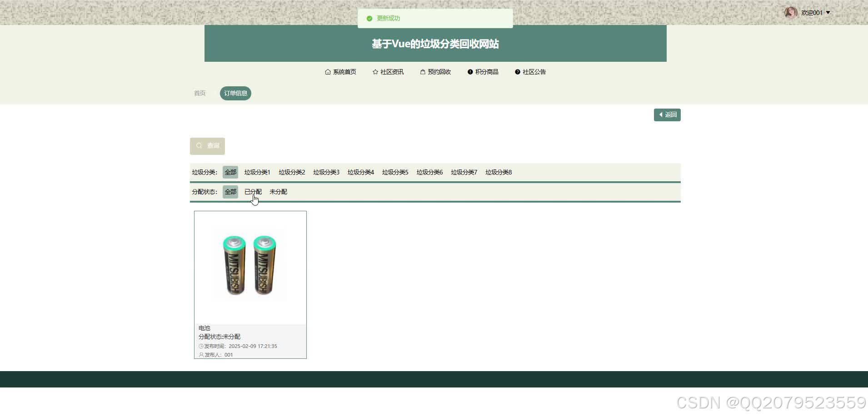Click the clock icon before 发布时间
This screenshot has height=417, width=868.
[200, 346]
